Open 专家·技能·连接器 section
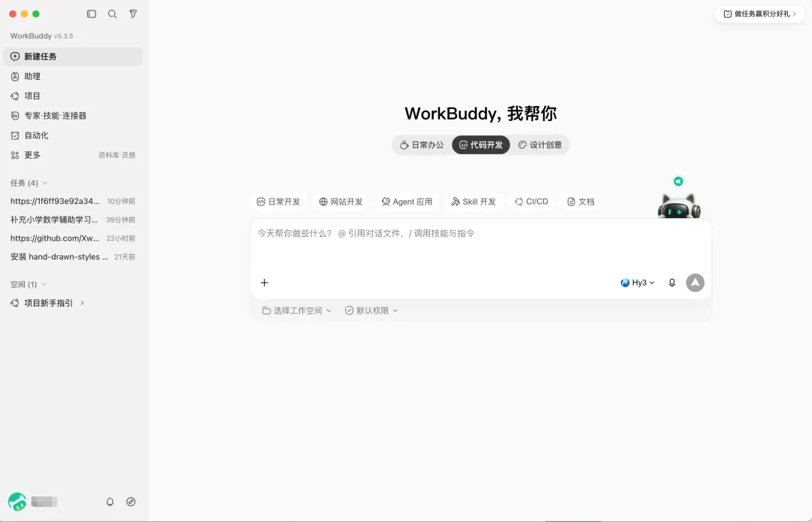 coord(72,116)
